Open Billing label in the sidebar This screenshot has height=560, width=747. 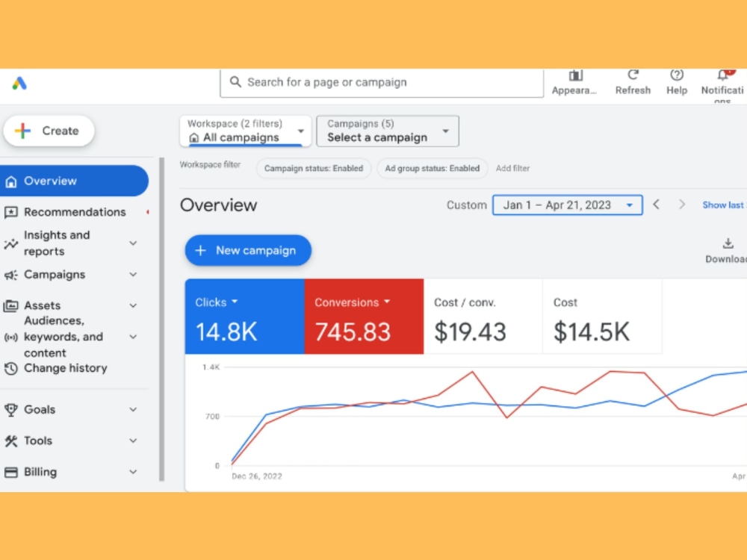coord(40,472)
